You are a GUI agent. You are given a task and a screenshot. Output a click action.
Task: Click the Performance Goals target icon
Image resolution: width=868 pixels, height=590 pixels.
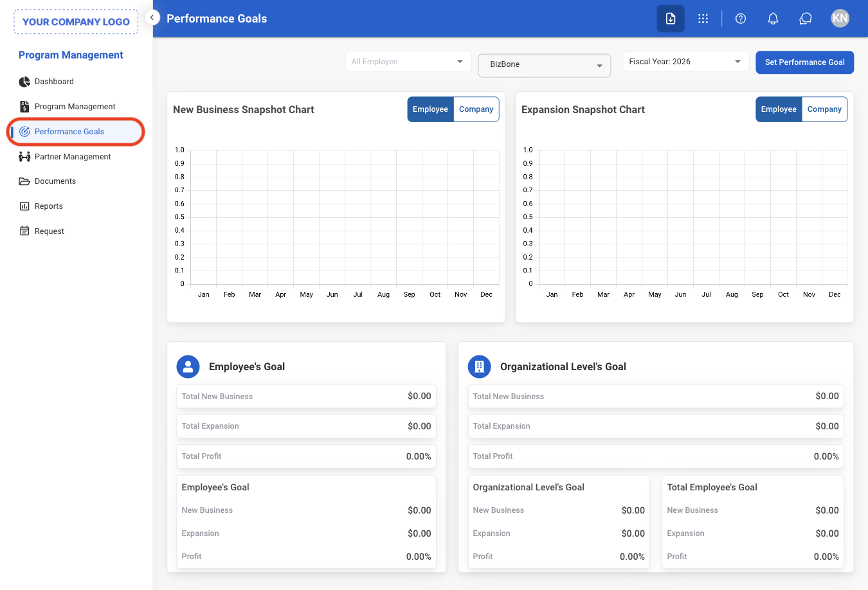(x=24, y=132)
